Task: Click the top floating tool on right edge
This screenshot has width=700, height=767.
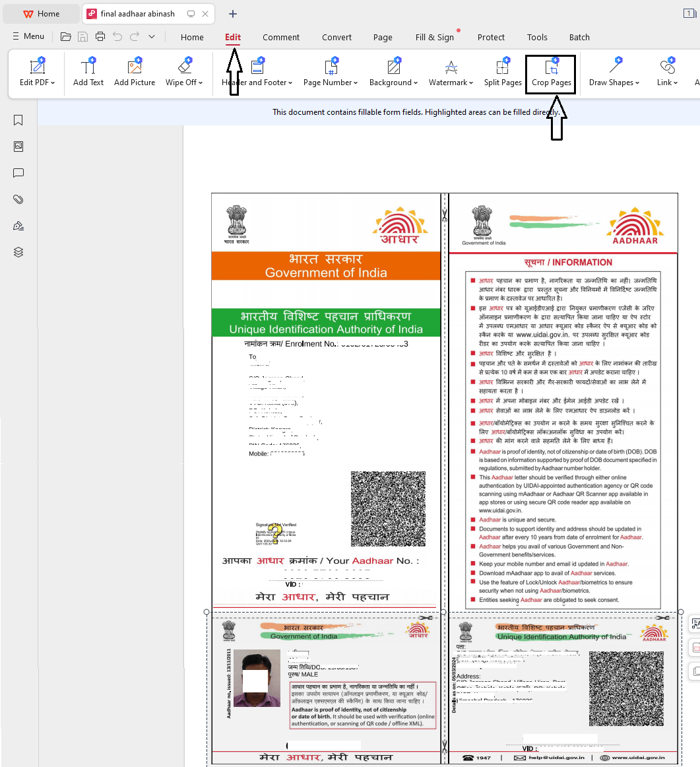Action: click(695, 624)
